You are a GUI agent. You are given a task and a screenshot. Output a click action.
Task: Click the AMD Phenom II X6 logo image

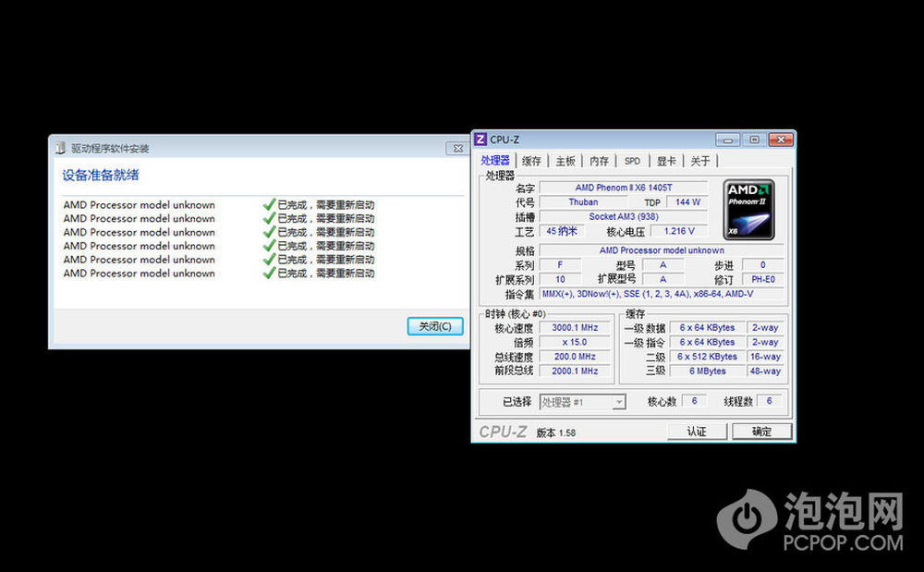748,210
